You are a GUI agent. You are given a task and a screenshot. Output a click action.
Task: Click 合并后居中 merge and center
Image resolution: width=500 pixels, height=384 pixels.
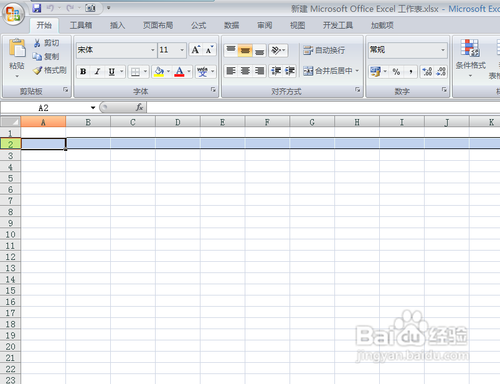328,71
